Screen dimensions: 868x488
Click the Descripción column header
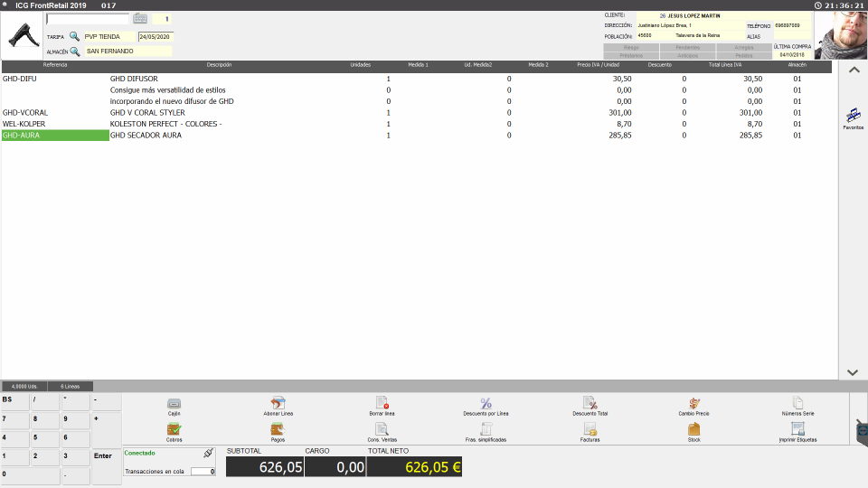click(219, 65)
